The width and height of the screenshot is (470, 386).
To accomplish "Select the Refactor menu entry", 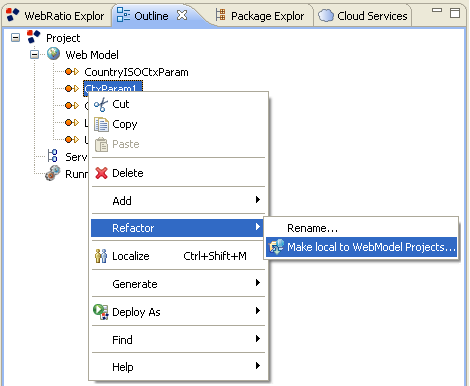I will [x=178, y=228].
